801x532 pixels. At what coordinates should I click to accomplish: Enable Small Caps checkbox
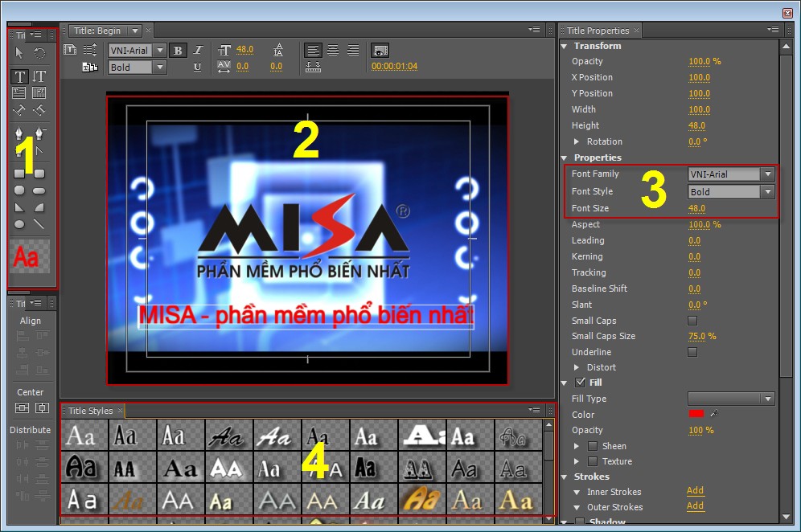(x=692, y=321)
